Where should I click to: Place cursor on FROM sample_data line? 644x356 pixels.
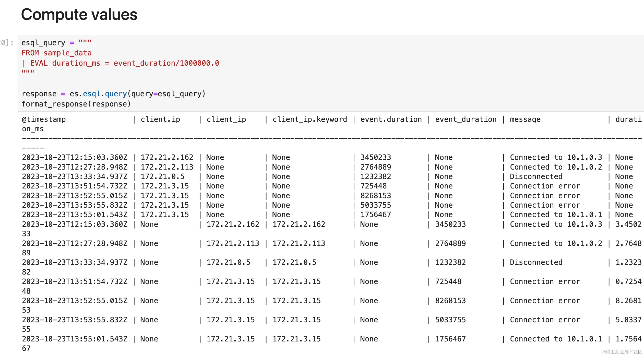coord(56,53)
